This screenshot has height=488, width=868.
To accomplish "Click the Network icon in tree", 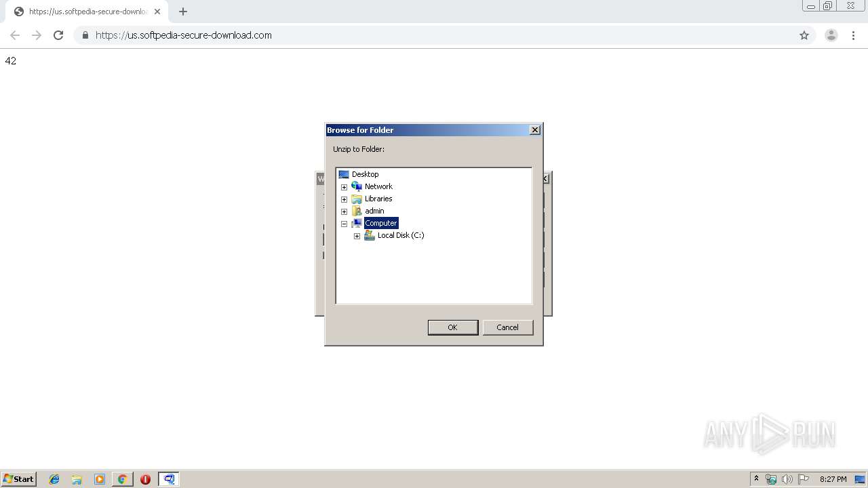I will coord(357,186).
